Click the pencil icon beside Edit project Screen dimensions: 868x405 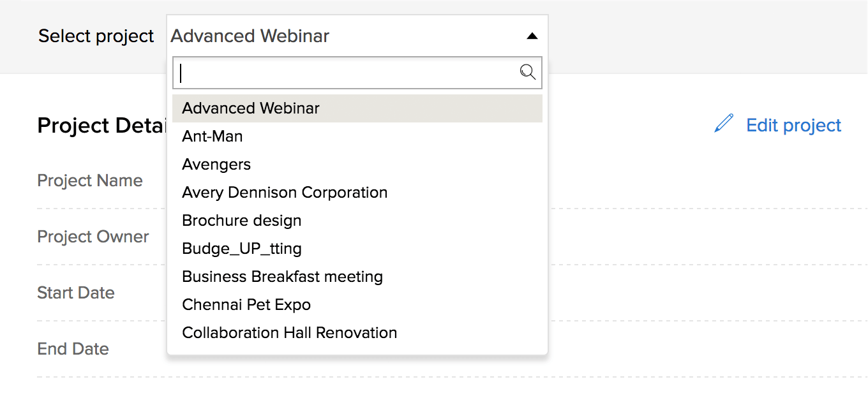(x=724, y=124)
